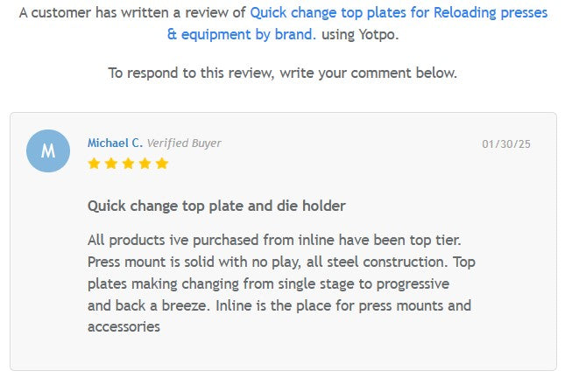The image size is (565, 392).
Task: Click the review date 01/30/25
Action: (x=506, y=143)
